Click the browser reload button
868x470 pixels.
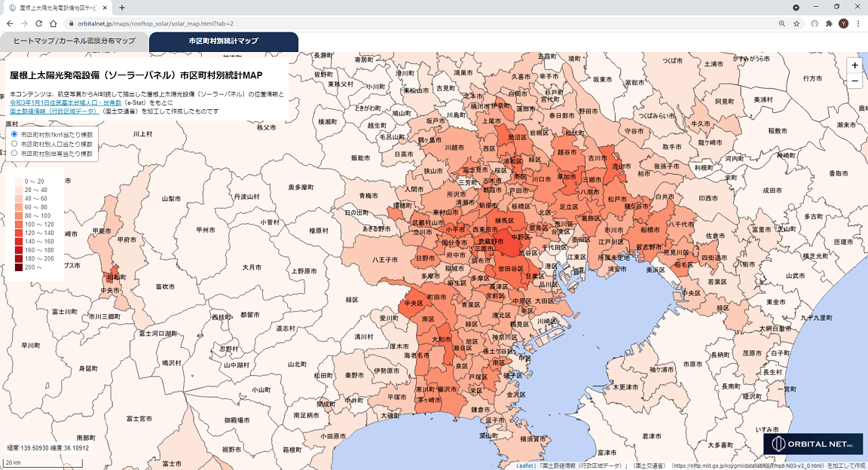click(x=40, y=23)
